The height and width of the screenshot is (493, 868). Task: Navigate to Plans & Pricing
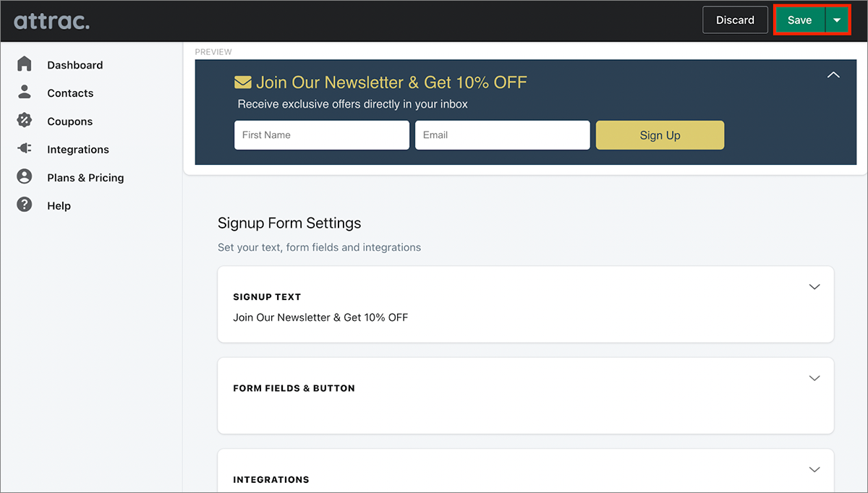pyautogui.click(x=85, y=176)
